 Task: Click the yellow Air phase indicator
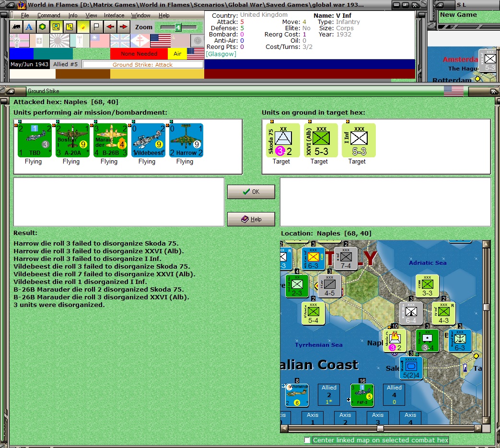pyautogui.click(x=177, y=54)
